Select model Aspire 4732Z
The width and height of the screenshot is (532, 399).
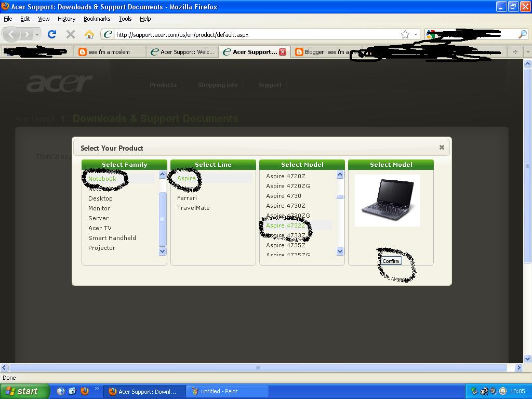coord(286,225)
